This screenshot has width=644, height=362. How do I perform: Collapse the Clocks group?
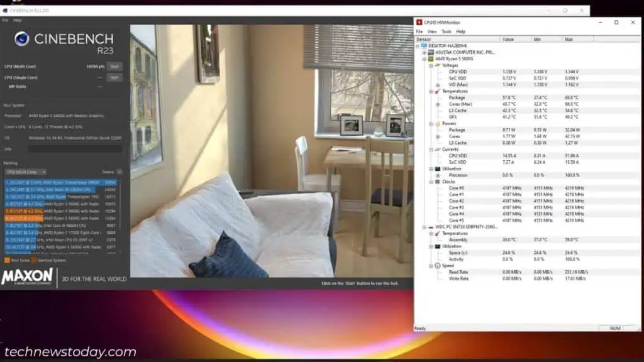(431, 182)
